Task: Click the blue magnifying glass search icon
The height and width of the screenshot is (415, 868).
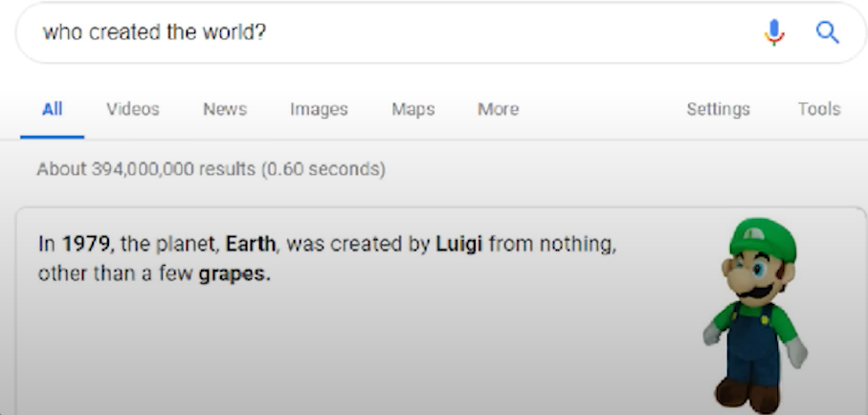Action: (x=828, y=33)
